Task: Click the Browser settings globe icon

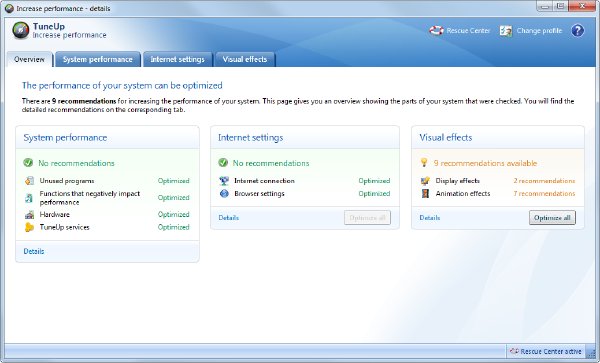Action: (224, 194)
